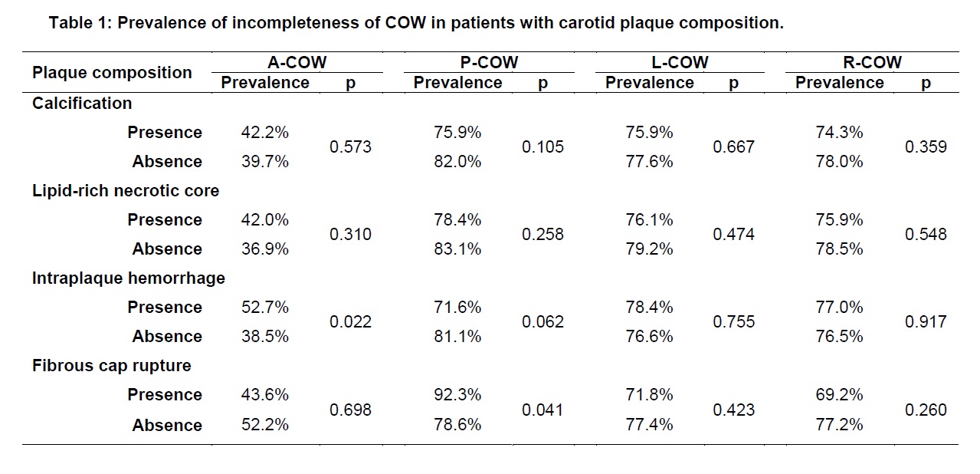This screenshot has height=474, width=980.
Task: Click the Calcification row heading
Action: click(x=82, y=103)
